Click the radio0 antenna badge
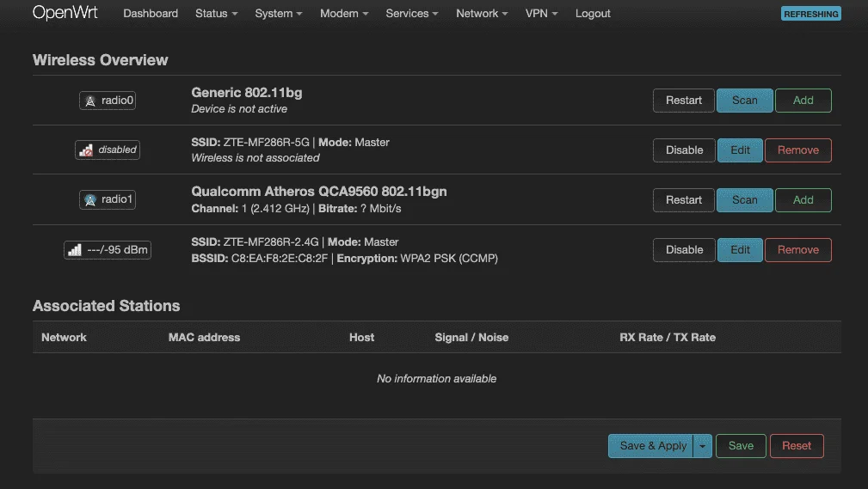 click(108, 101)
